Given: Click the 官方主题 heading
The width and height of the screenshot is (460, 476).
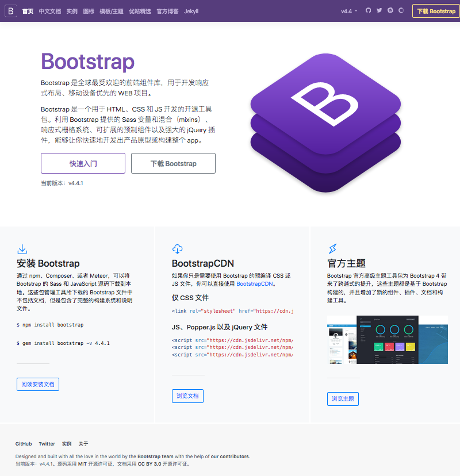Looking at the screenshot, I should click(x=347, y=263).
